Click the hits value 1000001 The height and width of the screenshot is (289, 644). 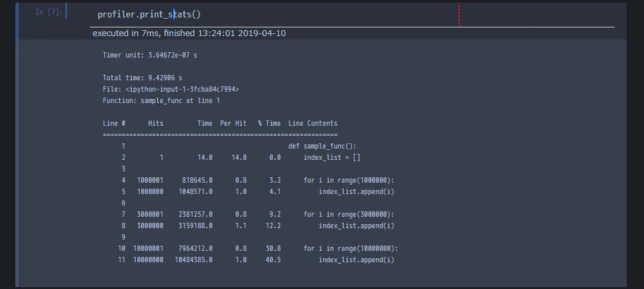tap(150, 181)
